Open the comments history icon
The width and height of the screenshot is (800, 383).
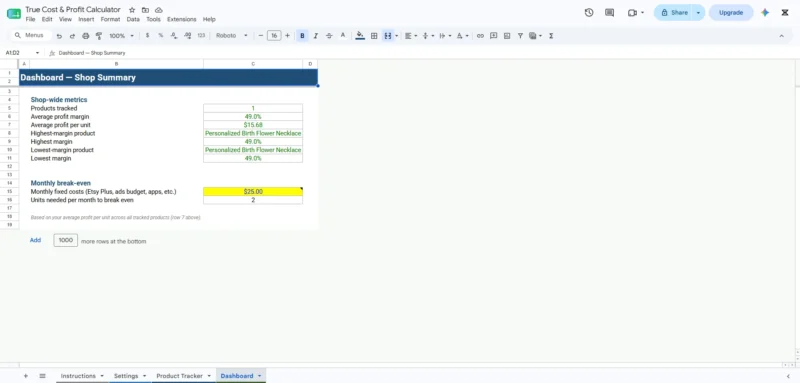pos(609,13)
